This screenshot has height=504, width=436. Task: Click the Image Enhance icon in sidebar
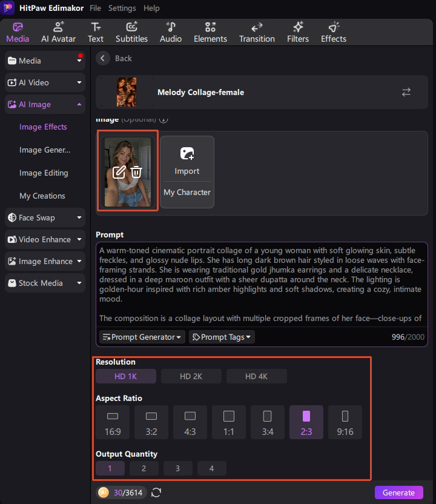pos(12,261)
